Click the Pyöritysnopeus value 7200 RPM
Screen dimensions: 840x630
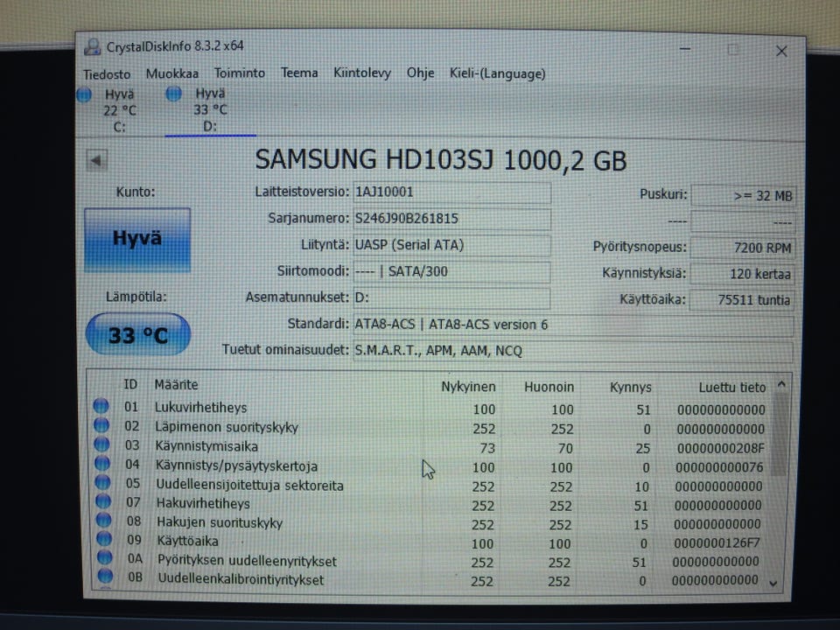pyautogui.click(x=743, y=248)
